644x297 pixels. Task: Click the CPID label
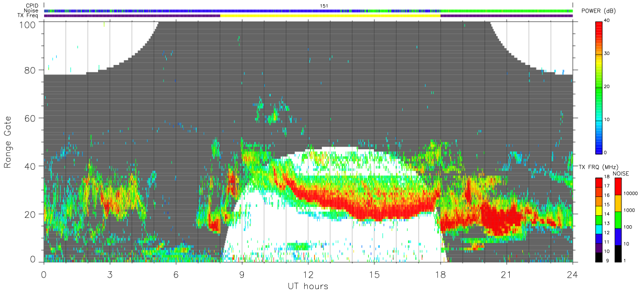pyautogui.click(x=31, y=6)
